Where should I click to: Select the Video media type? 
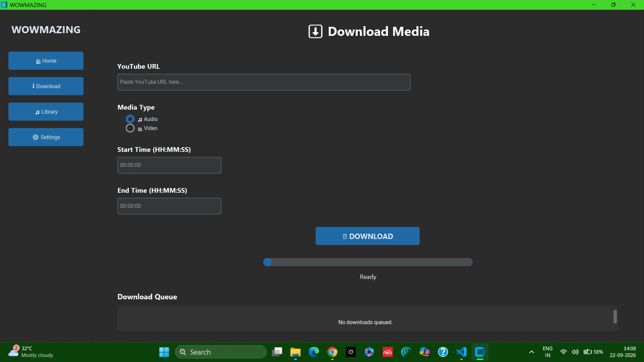(130, 128)
